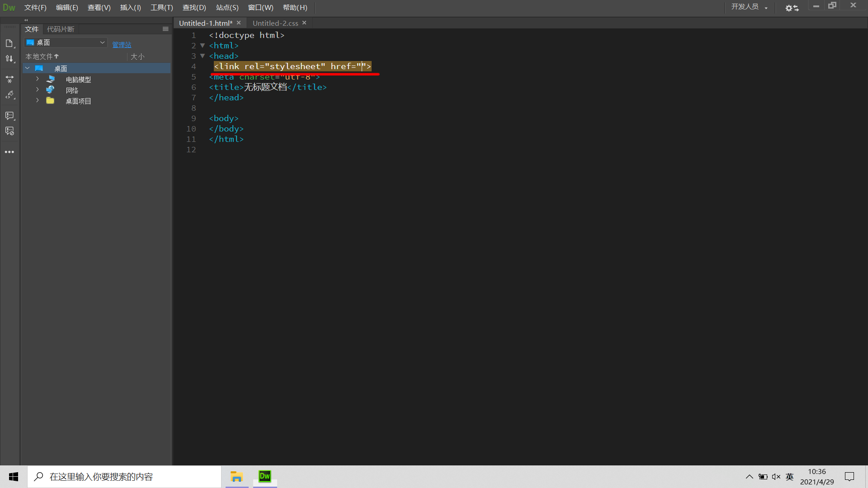Screen dimensions: 868x488
Task: Open the 编辑(E) menu
Action: click(67, 8)
